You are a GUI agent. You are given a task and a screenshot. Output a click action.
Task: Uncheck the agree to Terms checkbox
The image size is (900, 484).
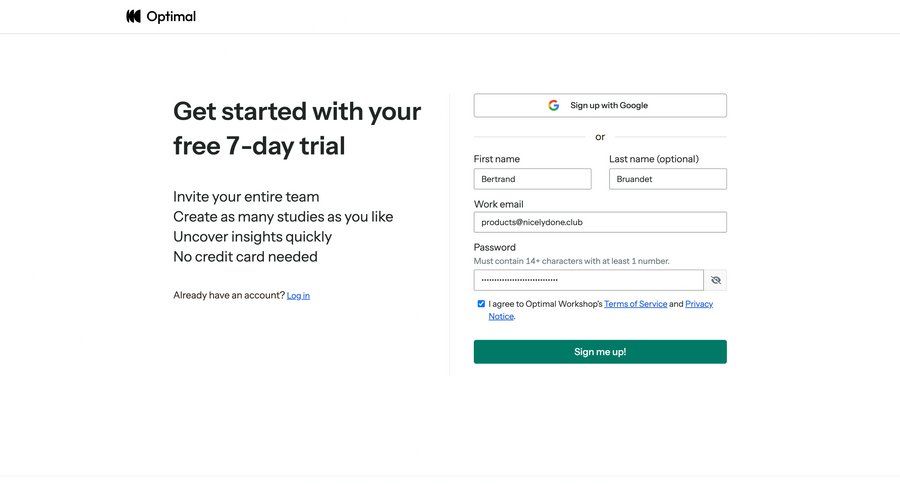481,304
